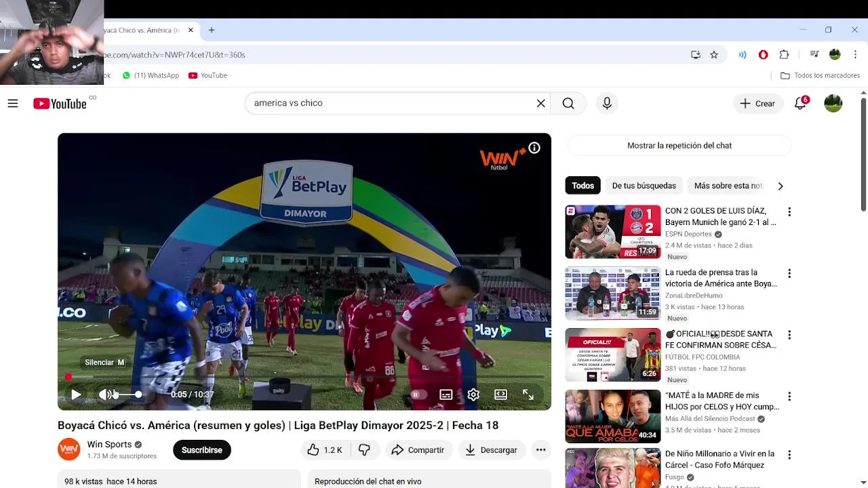Screen dimensions: 868x488
Task: Clear the search box with X
Action: coord(540,103)
